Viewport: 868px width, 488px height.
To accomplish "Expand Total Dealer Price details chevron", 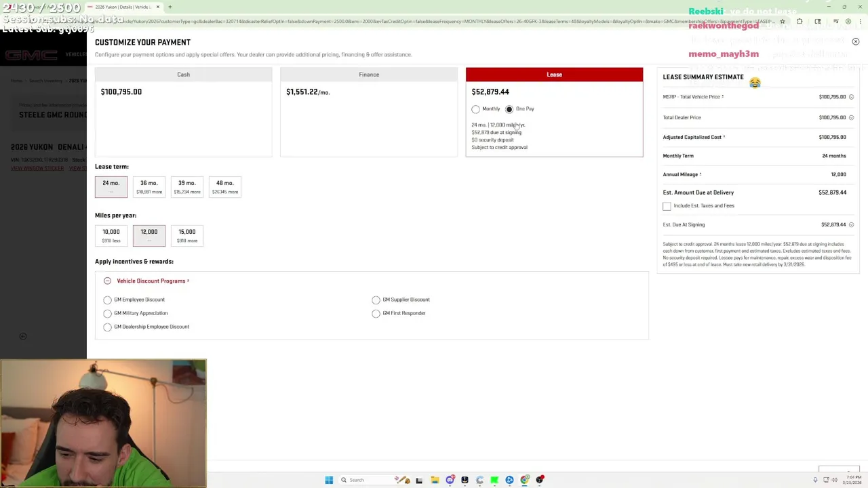I will pos(851,117).
